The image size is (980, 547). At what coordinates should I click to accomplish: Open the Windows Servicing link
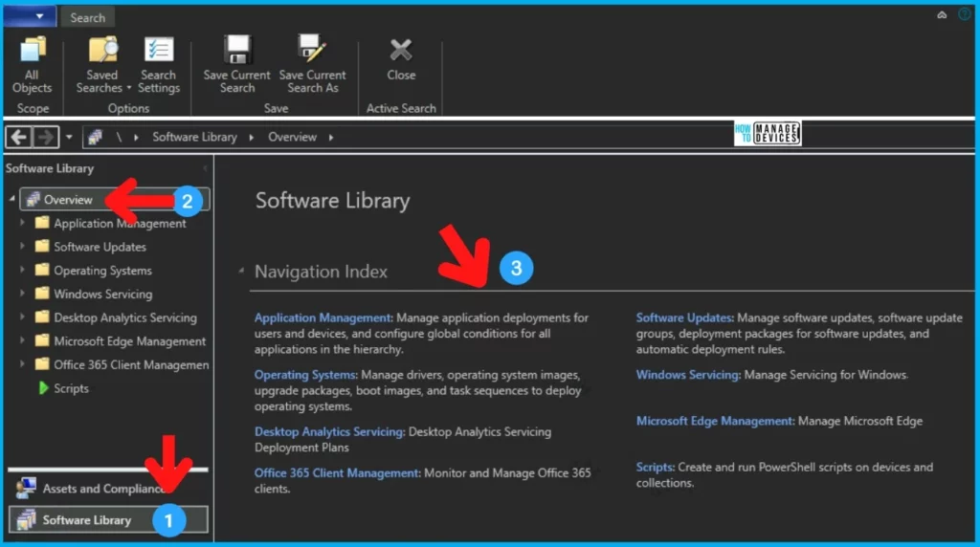click(687, 375)
